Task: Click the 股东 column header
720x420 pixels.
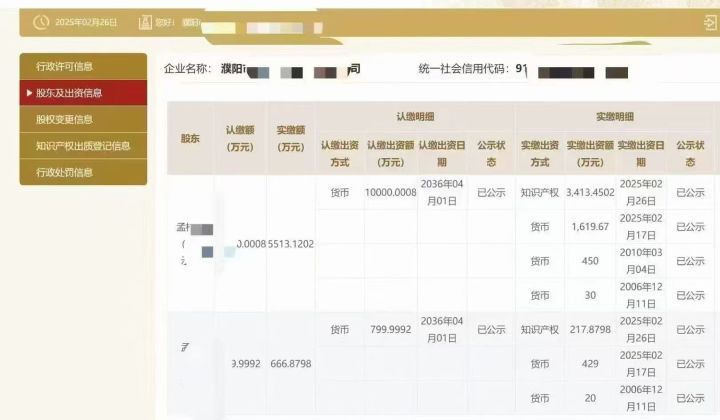Action: pos(190,138)
